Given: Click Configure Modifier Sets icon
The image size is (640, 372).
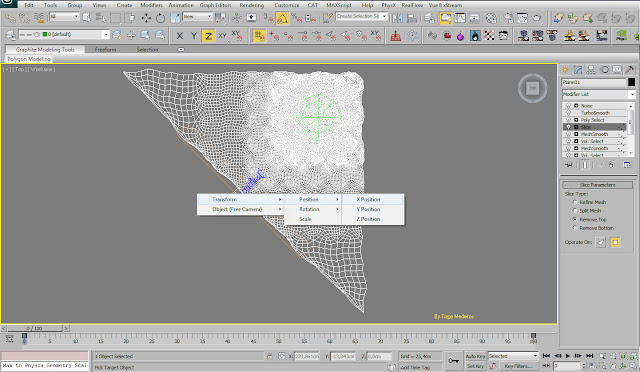Looking at the screenshot, I should pos(627,165).
